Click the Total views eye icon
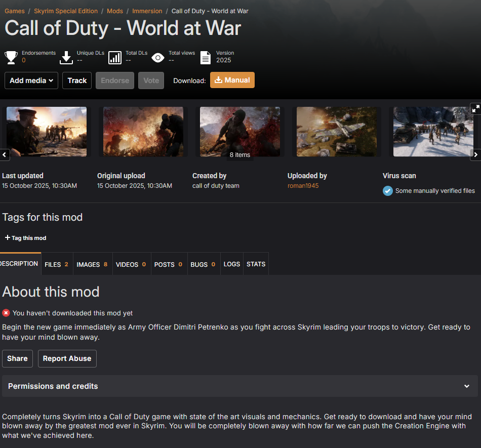 click(158, 58)
